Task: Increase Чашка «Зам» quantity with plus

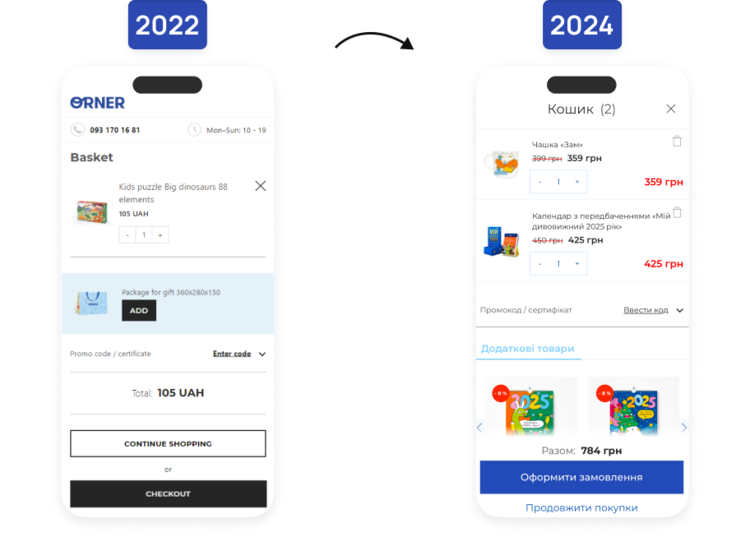Action: tap(577, 182)
